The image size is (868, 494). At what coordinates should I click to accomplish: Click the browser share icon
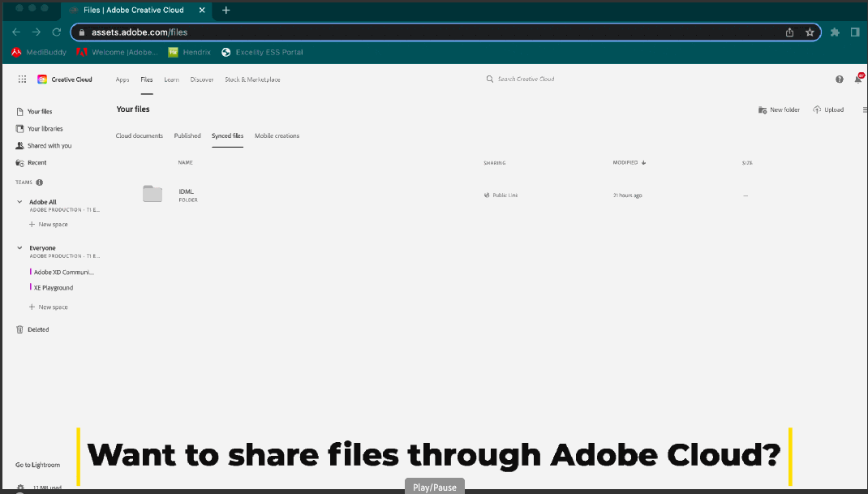tap(789, 32)
